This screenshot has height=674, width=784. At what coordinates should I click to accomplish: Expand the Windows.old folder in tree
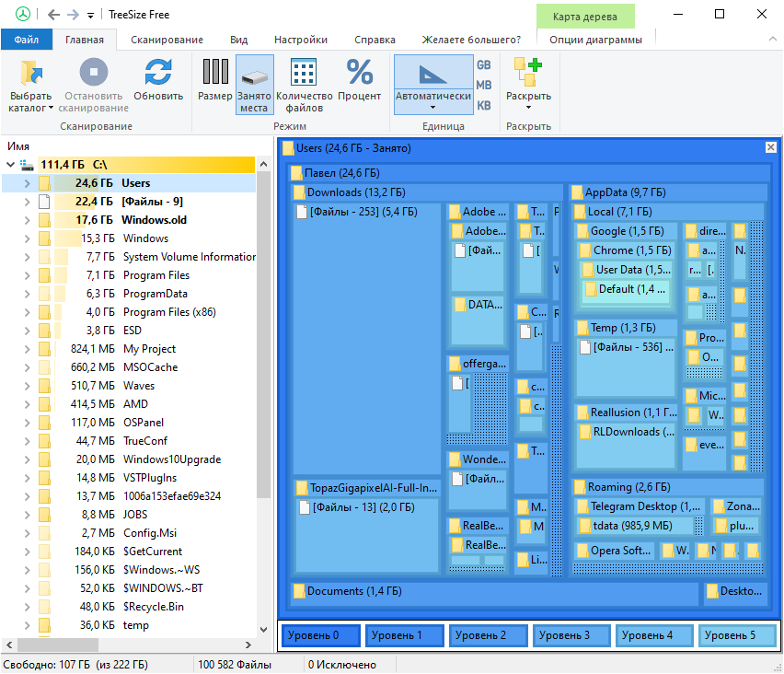click(x=27, y=220)
